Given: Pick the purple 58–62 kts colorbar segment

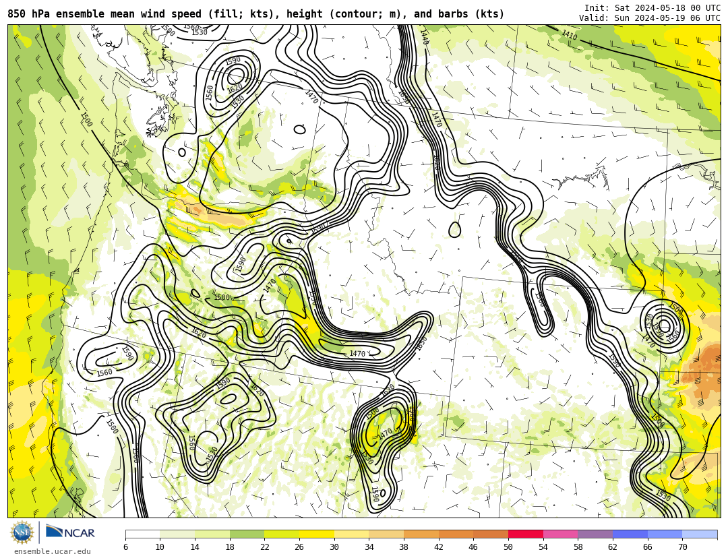Looking at the screenshot, I should click(595, 534).
